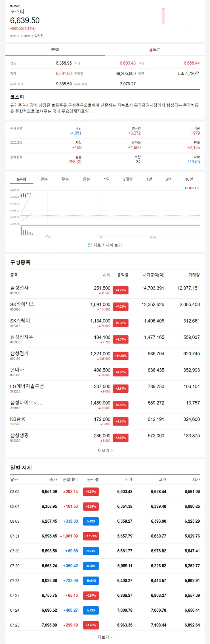Select the 종합 tab
Viewport: 210px width, 644px height.
tap(55, 50)
